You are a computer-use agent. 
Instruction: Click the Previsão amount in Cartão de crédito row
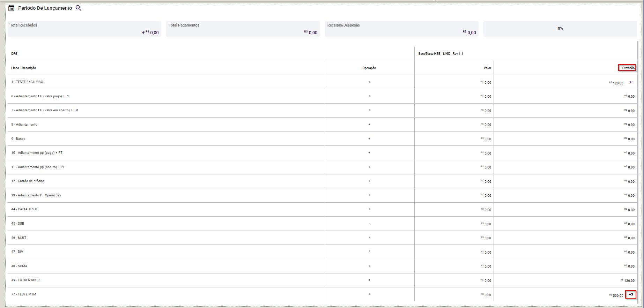pos(630,181)
